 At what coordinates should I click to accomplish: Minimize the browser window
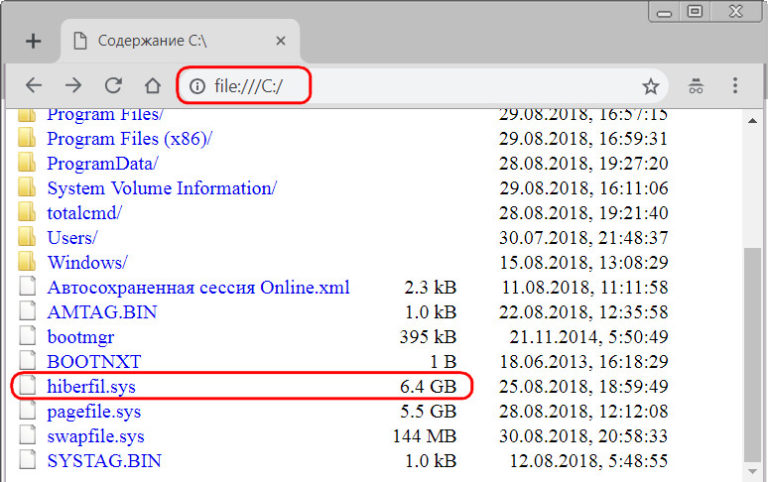[x=664, y=12]
